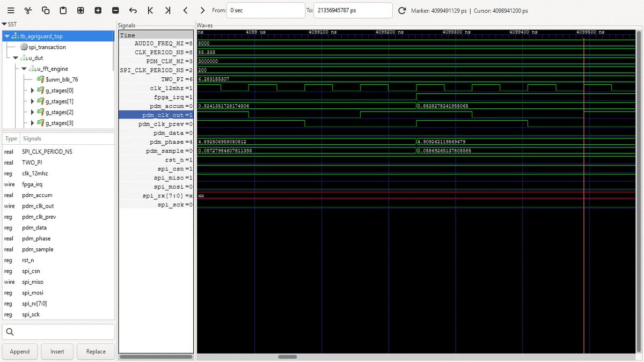Click the Reload waveform icon
The image size is (644, 362).
tap(402, 10)
